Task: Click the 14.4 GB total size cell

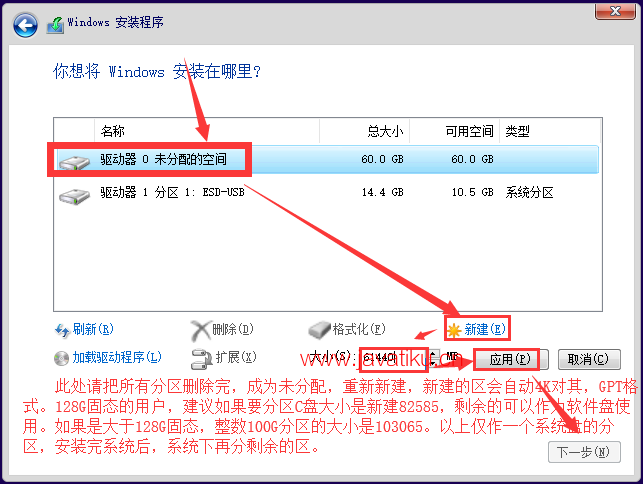Action: tap(382, 192)
